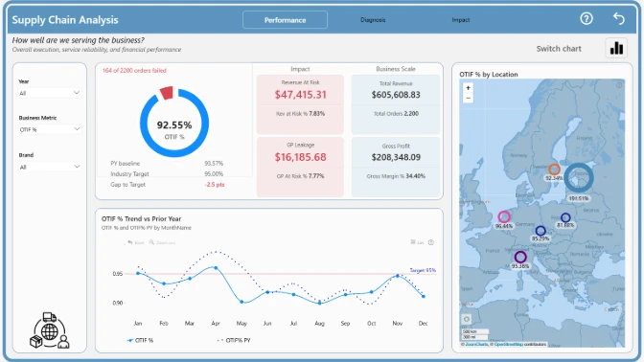Zoom in on the map with plus
Viewport: 644px width, 362px height.
468,88
